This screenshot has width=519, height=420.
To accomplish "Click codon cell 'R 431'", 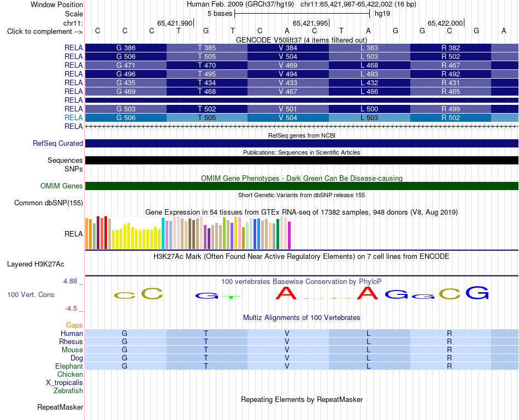I will [x=451, y=82].
